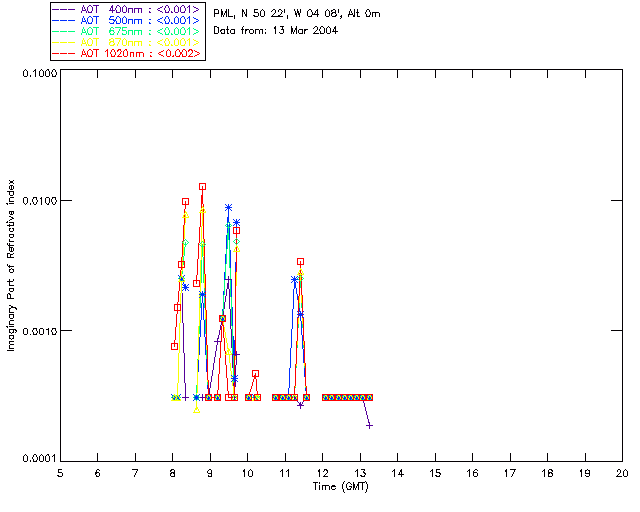Click the AOT 400nm legend entry

tap(127, 9)
